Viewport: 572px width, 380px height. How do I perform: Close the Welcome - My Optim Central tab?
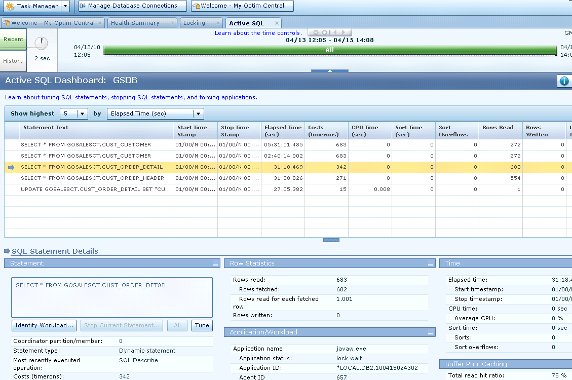(x=100, y=23)
